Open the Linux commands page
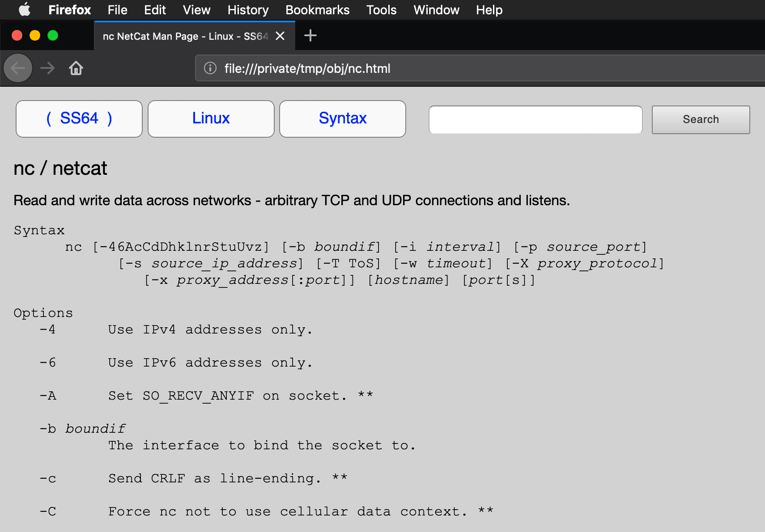The height and width of the screenshot is (532, 765). [211, 118]
